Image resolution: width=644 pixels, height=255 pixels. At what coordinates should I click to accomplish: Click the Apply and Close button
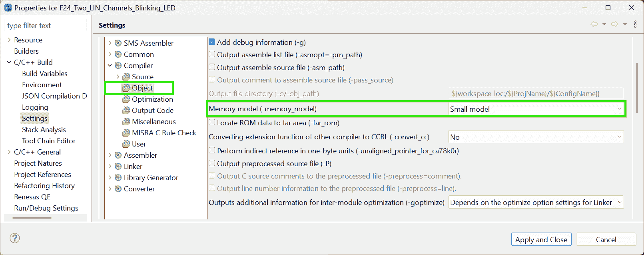tap(541, 239)
